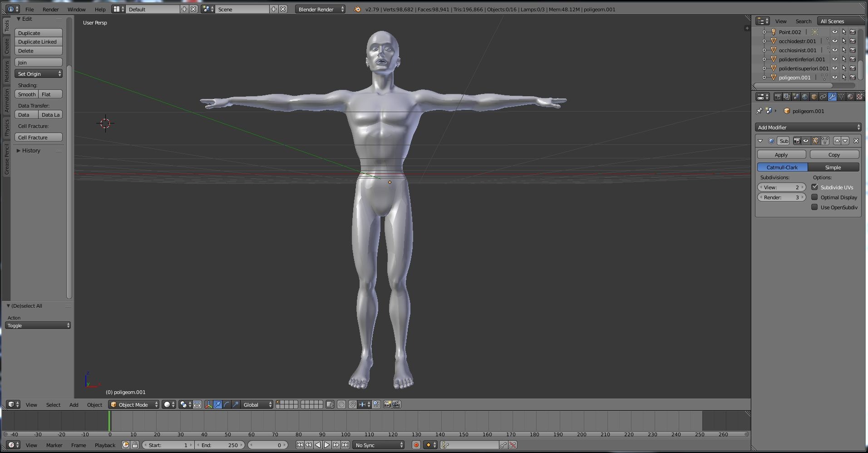
Task: Open the File menu
Action: tap(30, 9)
